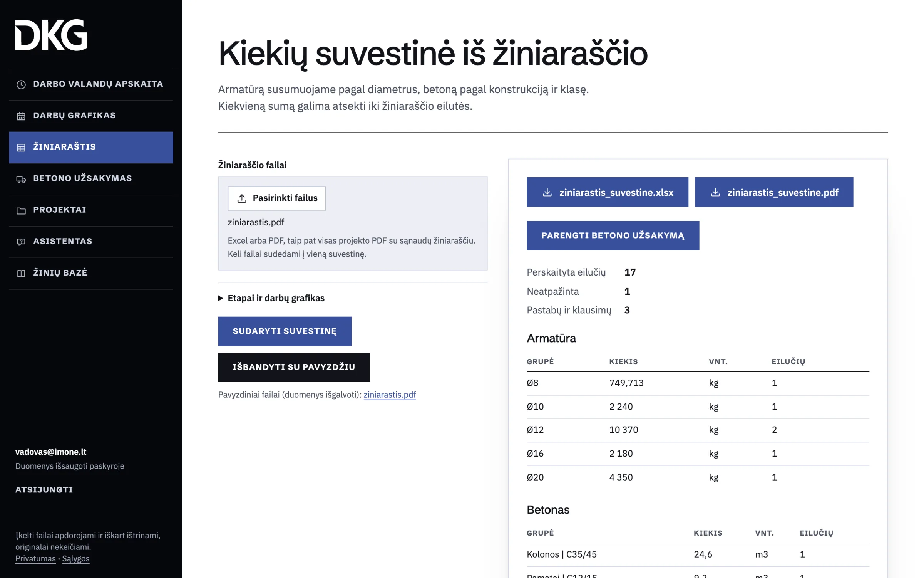Go to Darbų grafikas page
The image size is (924, 578).
tap(91, 116)
